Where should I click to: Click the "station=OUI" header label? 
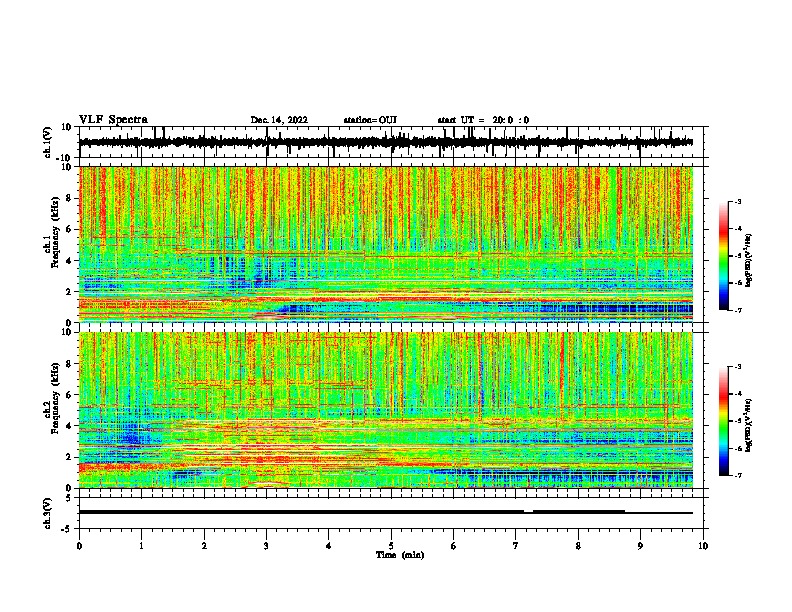pyautogui.click(x=370, y=120)
